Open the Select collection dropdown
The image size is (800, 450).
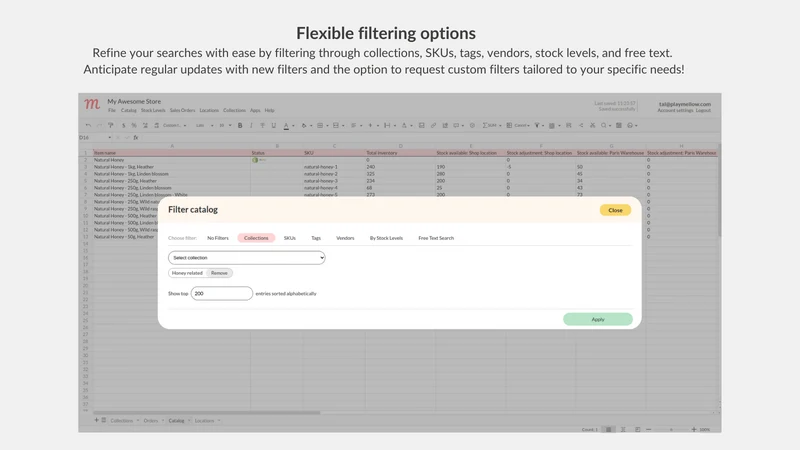pyautogui.click(x=246, y=258)
